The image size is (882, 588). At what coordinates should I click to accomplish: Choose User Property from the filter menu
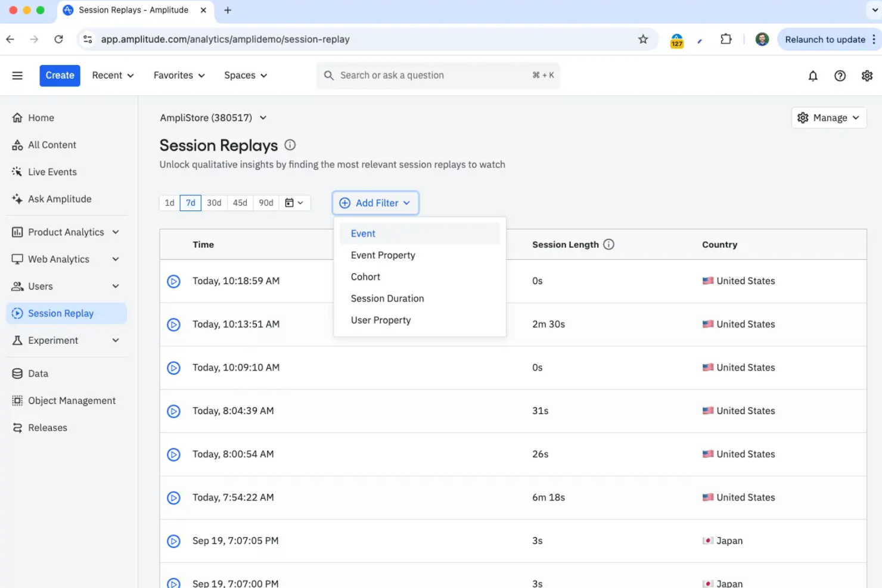click(x=420, y=321)
